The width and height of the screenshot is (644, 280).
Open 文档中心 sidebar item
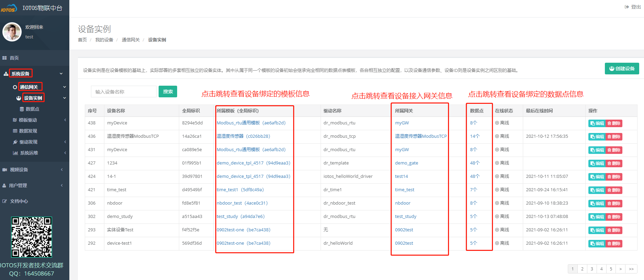[x=19, y=201]
